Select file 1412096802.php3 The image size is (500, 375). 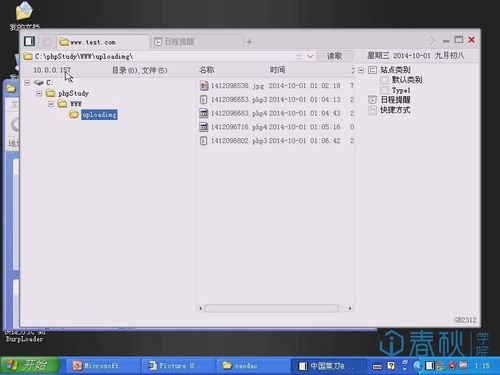point(239,141)
